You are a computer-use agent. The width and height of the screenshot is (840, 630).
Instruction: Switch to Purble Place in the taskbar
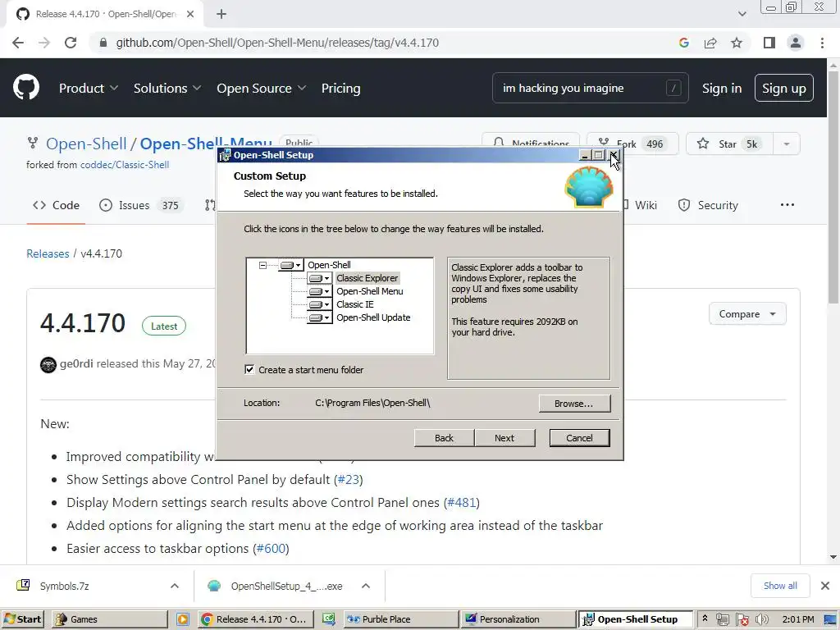[x=400, y=619]
